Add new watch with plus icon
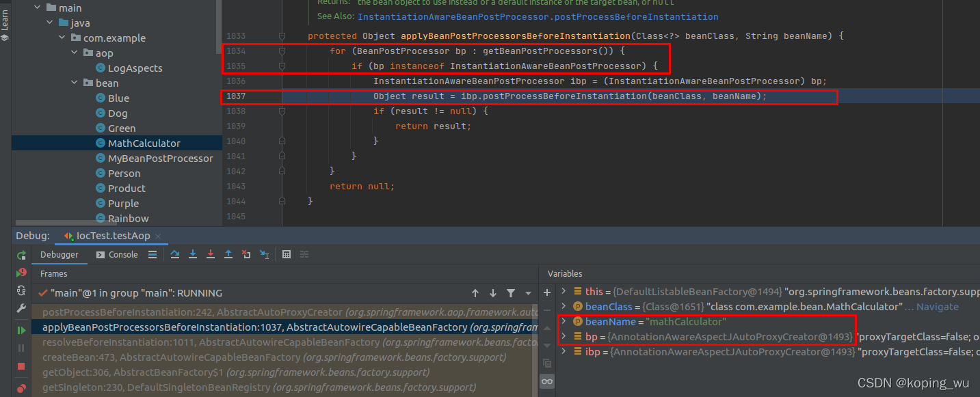The width and height of the screenshot is (980, 397). point(547,292)
